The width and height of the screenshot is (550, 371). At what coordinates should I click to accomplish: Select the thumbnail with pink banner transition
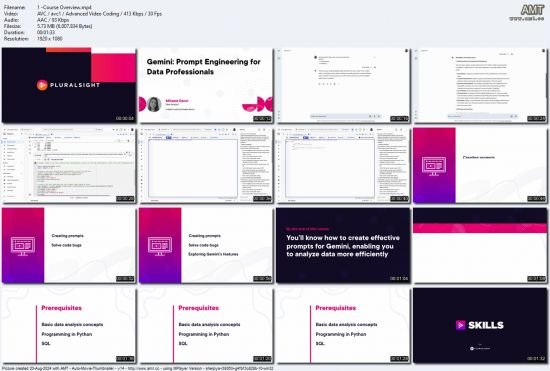[480, 245]
